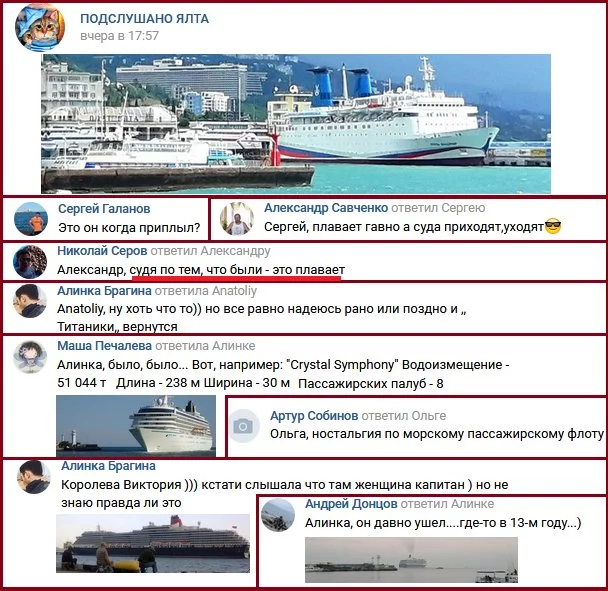This screenshot has height=591, width=608.
Task: Click the sunglasses emoji in Александр's comment
Action: click(x=553, y=226)
